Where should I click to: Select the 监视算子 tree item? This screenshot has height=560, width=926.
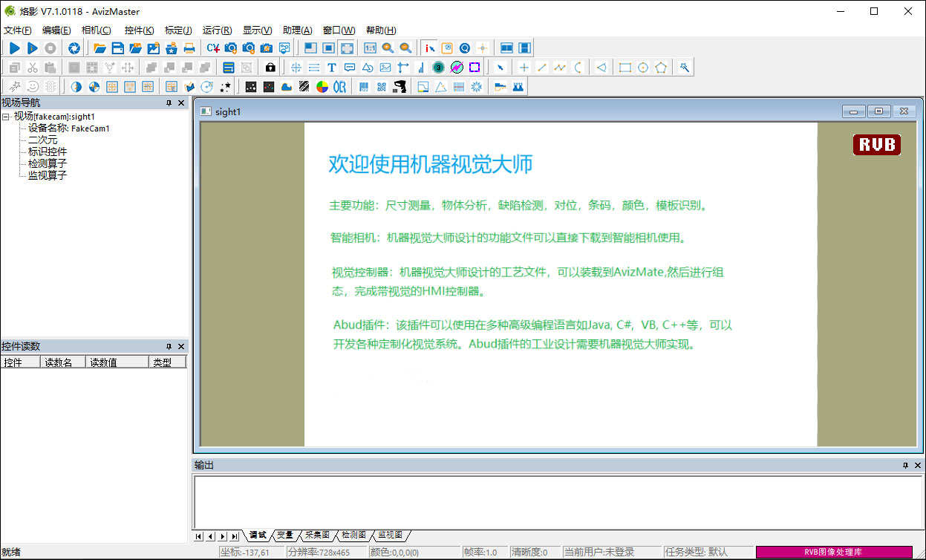pyautogui.click(x=48, y=175)
